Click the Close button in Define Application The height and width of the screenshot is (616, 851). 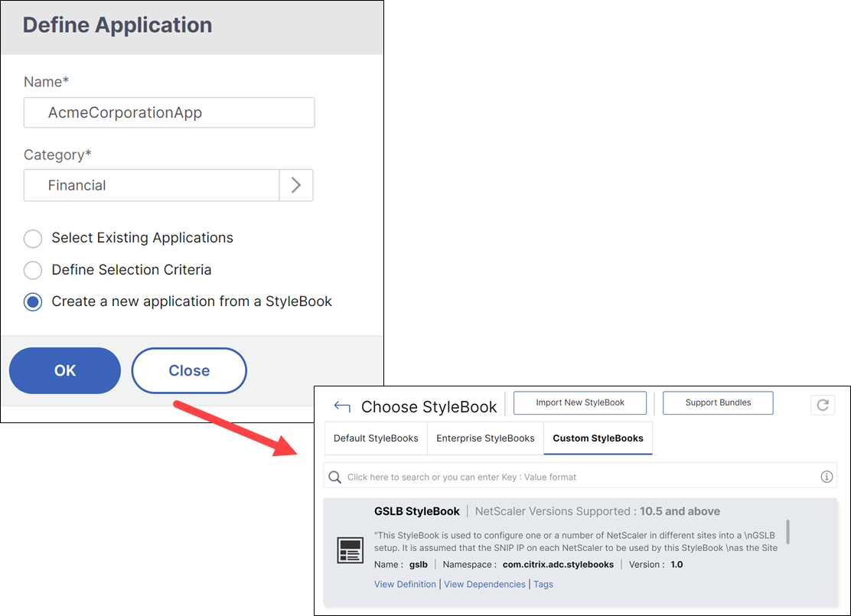(x=189, y=370)
